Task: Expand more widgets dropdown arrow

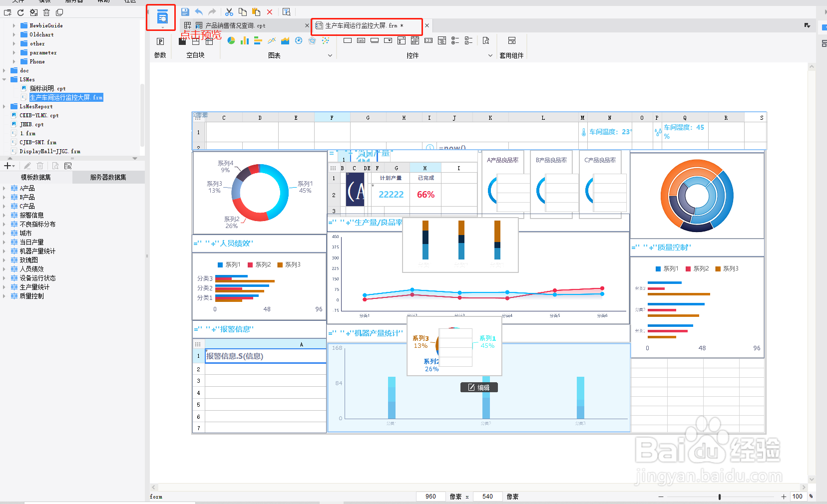Action: click(490, 55)
